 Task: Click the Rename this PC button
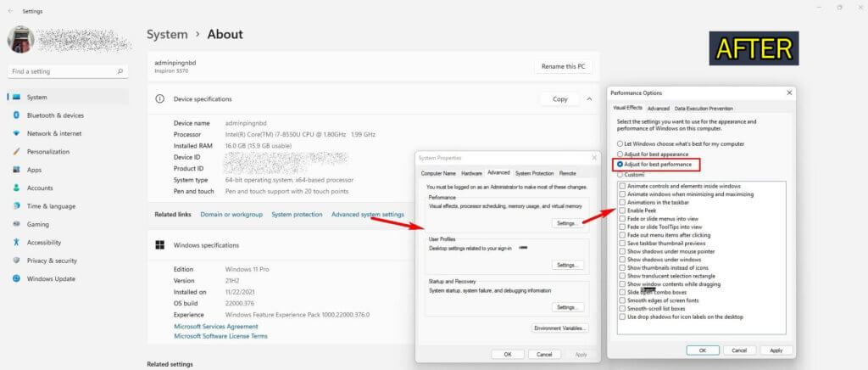tap(563, 66)
